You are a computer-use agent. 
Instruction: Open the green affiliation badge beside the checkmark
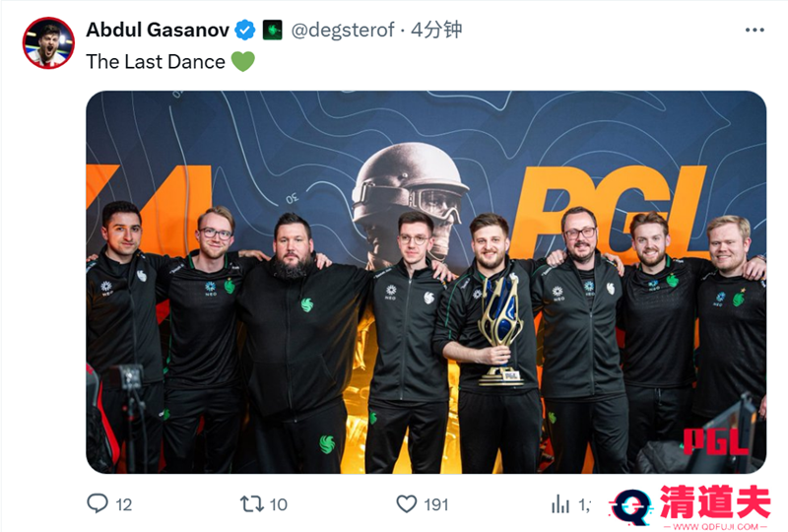click(x=273, y=31)
